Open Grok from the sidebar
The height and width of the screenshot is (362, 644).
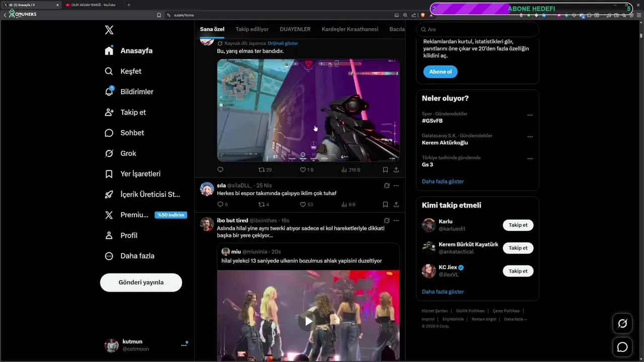(120, 153)
